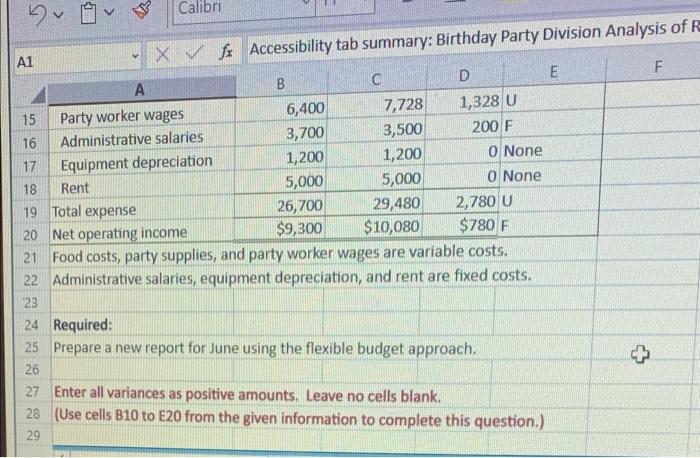Image resolution: width=700 pixels, height=458 pixels.
Task: Click row 22 text about fixed costs
Action: tap(292, 277)
